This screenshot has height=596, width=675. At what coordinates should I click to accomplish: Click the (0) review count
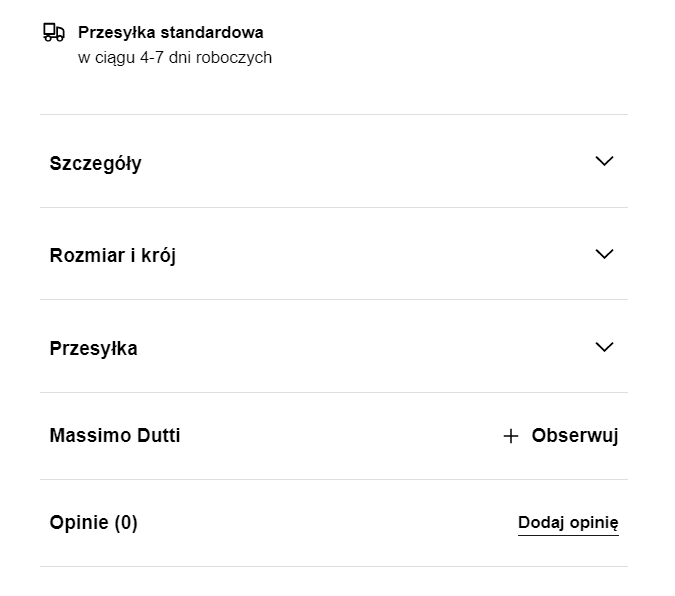coord(126,523)
